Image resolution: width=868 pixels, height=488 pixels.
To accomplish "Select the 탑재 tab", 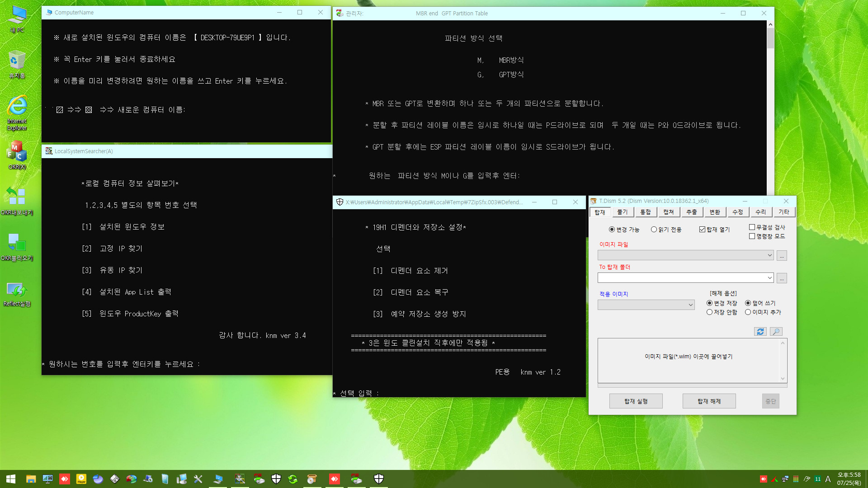I will pyautogui.click(x=600, y=212).
